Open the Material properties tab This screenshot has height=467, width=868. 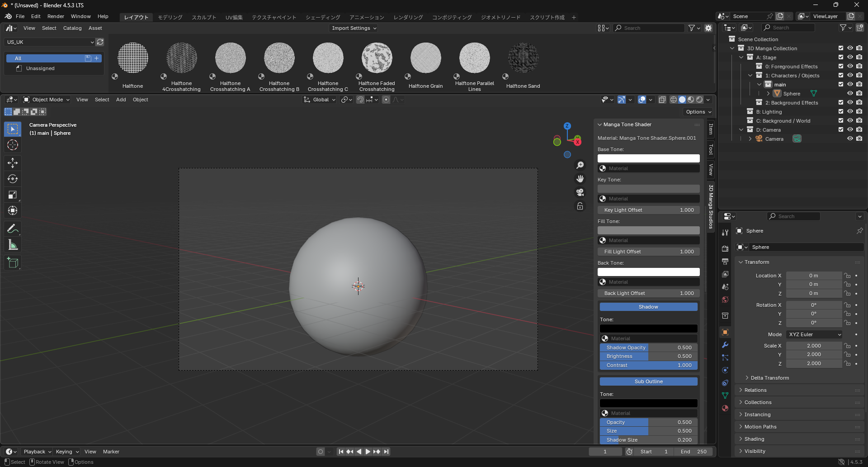725,408
